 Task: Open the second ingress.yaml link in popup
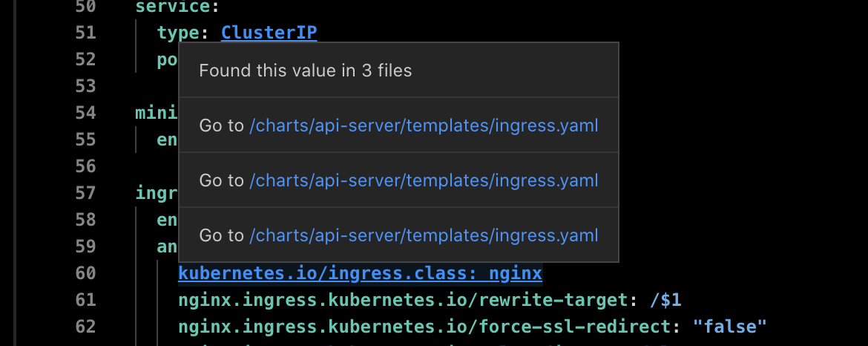tap(424, 180)
